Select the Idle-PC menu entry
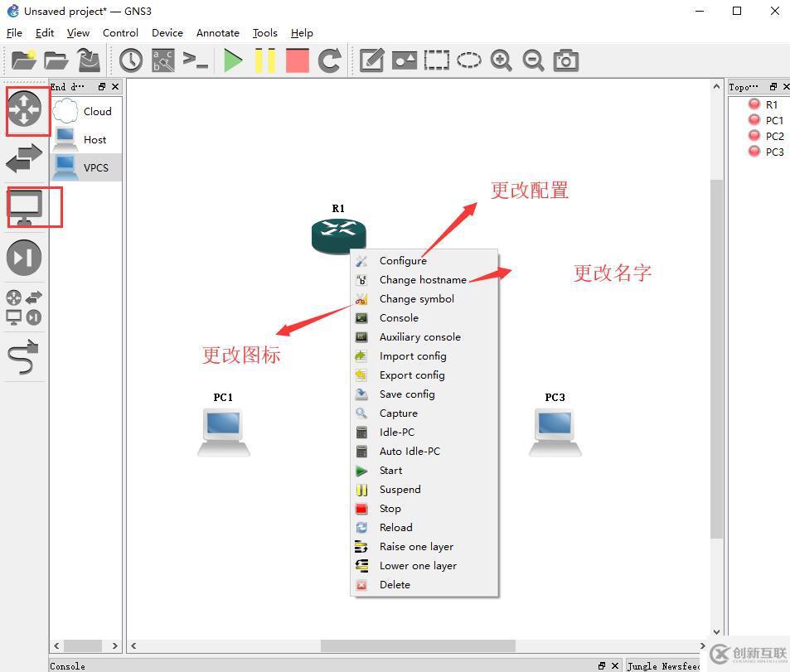Viewport: 790px width, 672px height. coord(424,433)
